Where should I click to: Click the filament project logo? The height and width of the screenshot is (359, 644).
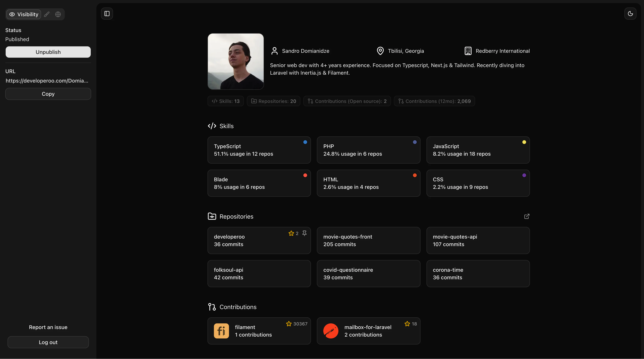point(221,331)
